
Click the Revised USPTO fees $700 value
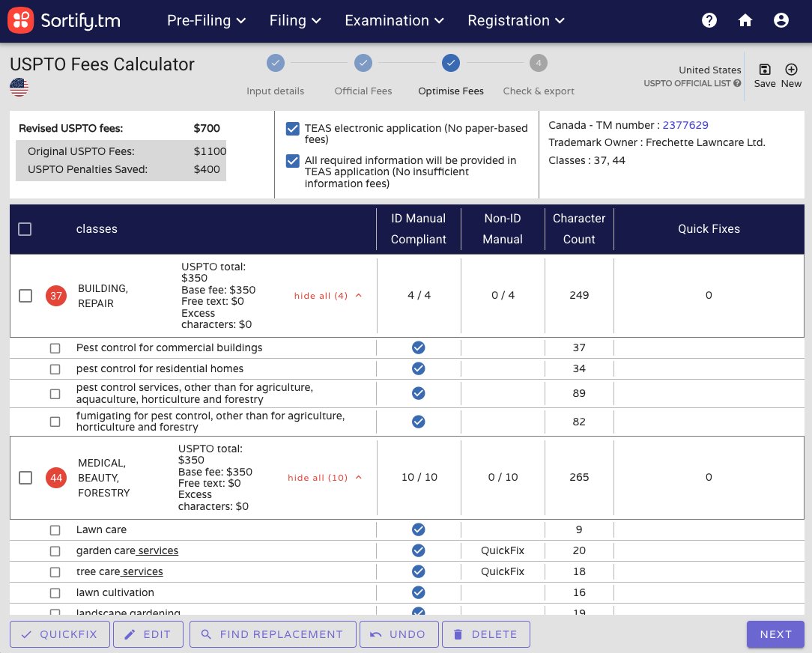coord(207,128)
